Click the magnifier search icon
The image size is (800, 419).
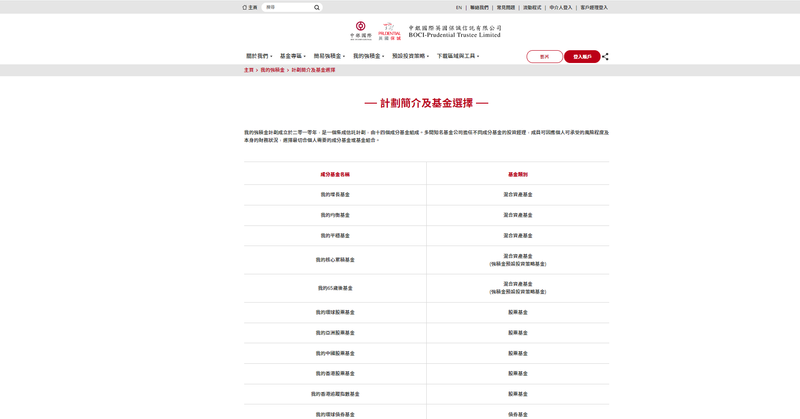(x=317, y=8)
